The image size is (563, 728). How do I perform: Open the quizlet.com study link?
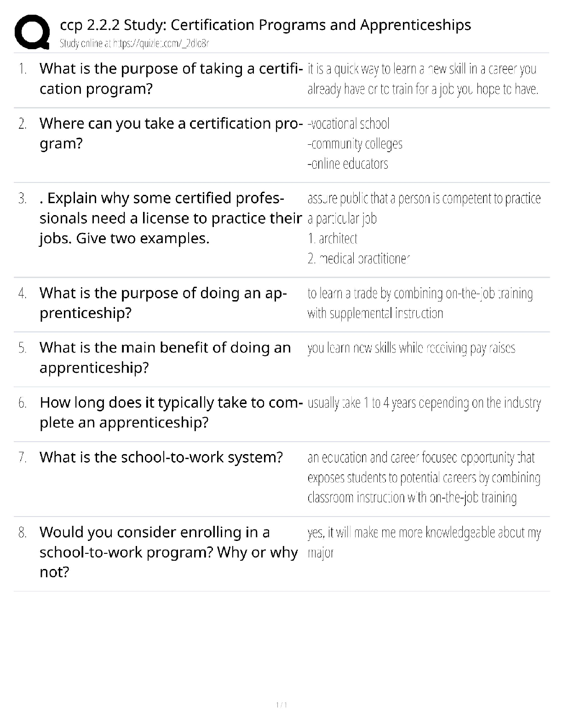[134, 44]
